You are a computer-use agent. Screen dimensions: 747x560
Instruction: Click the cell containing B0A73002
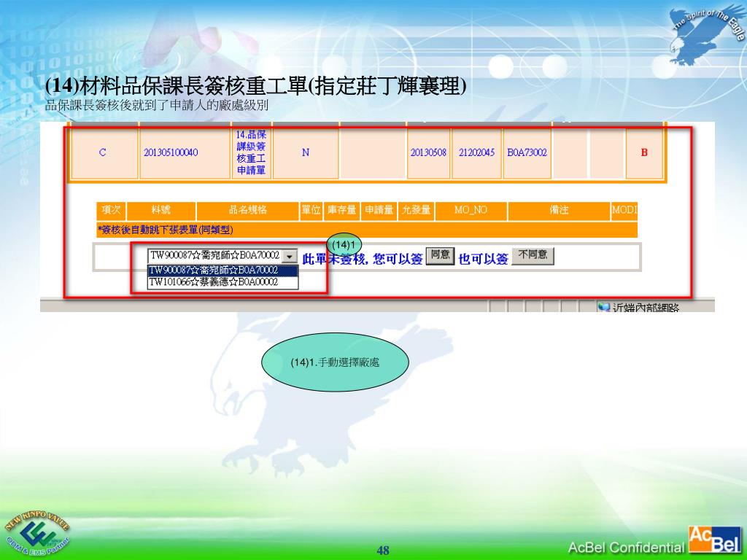pos(527,152)
